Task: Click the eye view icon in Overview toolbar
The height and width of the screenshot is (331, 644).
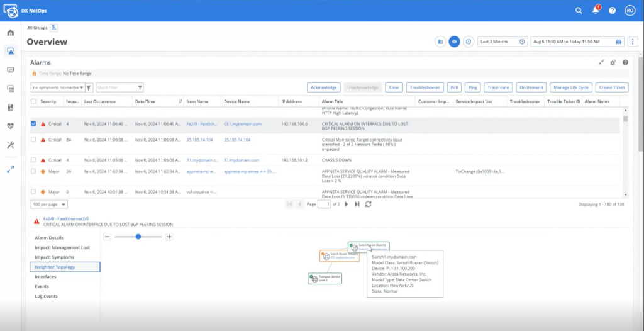Action: [454, 42]
